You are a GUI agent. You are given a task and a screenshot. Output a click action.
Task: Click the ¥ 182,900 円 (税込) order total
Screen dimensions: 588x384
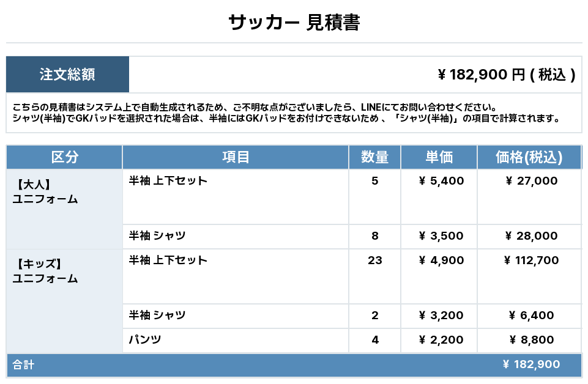506,75
